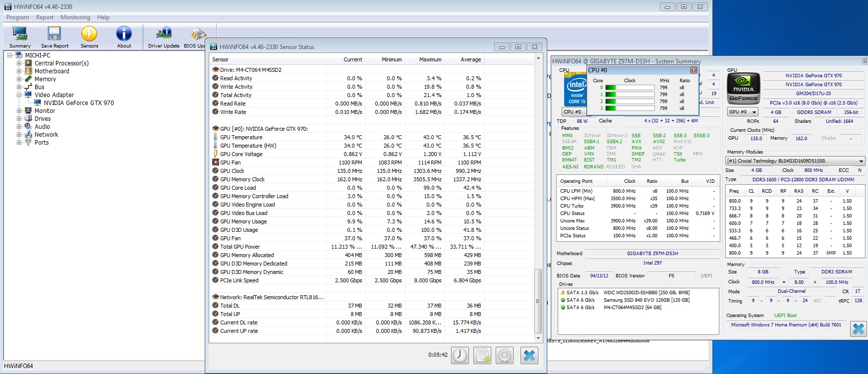Open the Help menu
This screenshot has width=868, height=374.
pos(103,17)
